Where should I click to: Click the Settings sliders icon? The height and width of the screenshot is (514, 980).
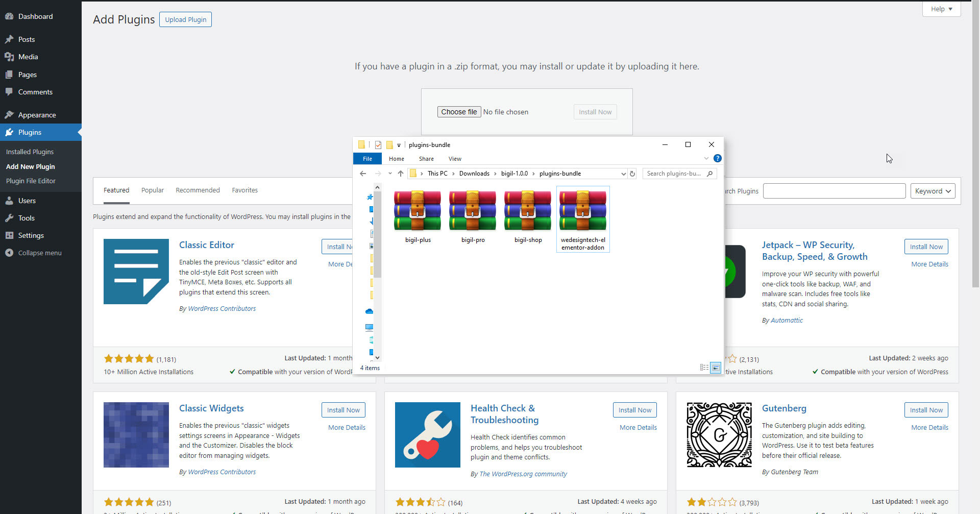click(x=9, y=235)
